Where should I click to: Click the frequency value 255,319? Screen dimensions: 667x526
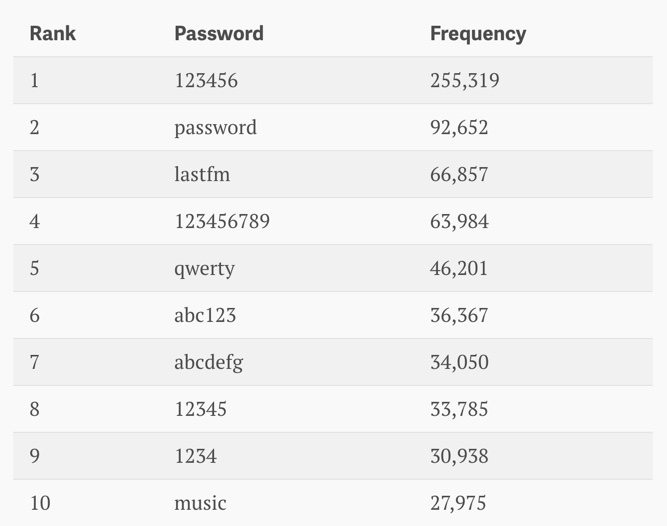pos(464,80)
